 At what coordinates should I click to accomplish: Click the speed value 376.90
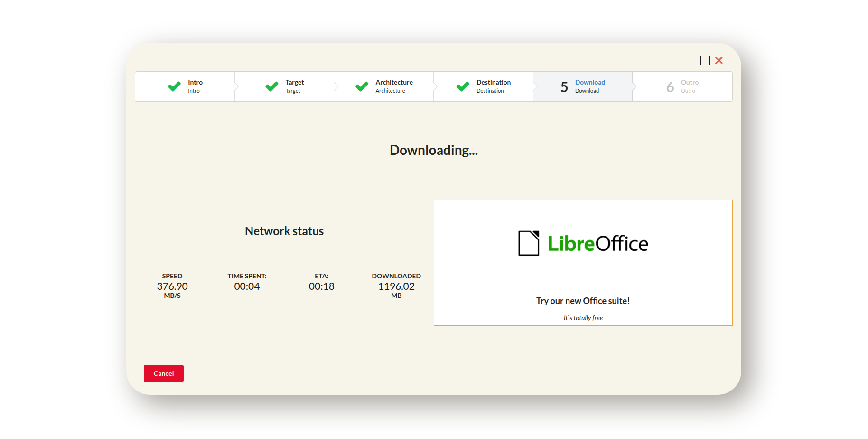point(172,286)
